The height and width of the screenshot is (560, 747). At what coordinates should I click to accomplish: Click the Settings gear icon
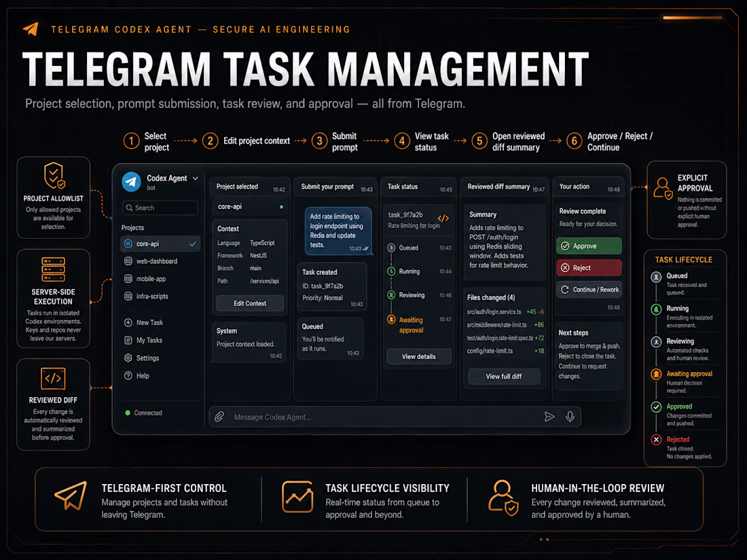(x=128, y=358)
